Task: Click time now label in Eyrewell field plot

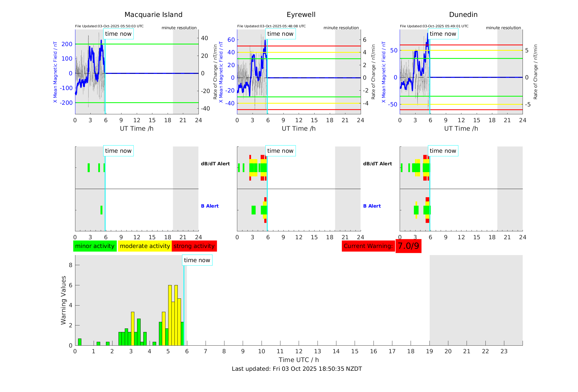Action: coord(280,34)
